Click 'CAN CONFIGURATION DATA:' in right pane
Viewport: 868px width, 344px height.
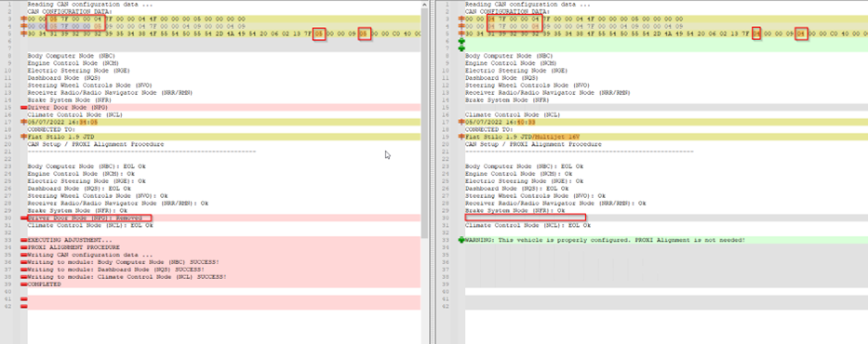point(507,11)
